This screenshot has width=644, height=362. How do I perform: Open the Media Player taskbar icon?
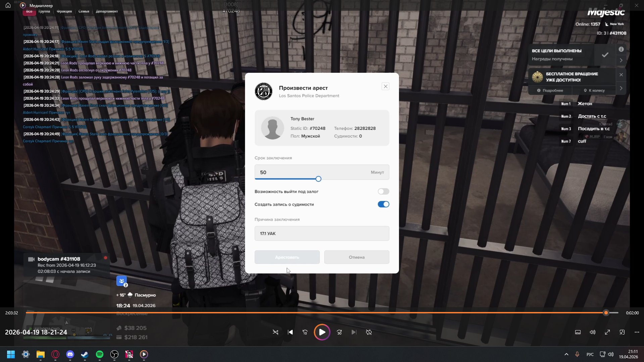click(144, 354)
